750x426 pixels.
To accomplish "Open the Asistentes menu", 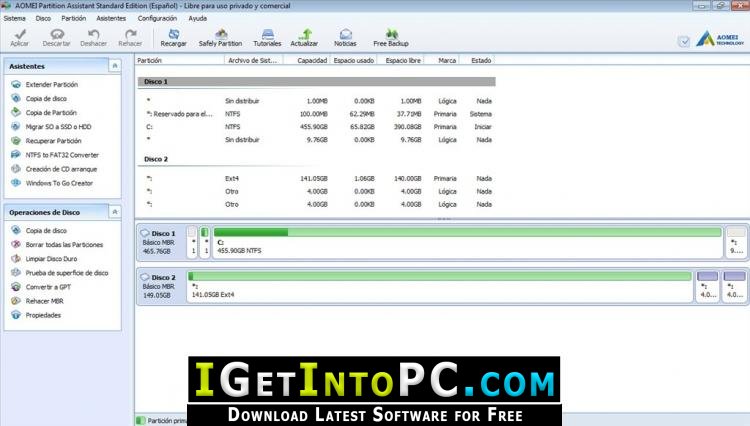I will (x=111, y=18).
